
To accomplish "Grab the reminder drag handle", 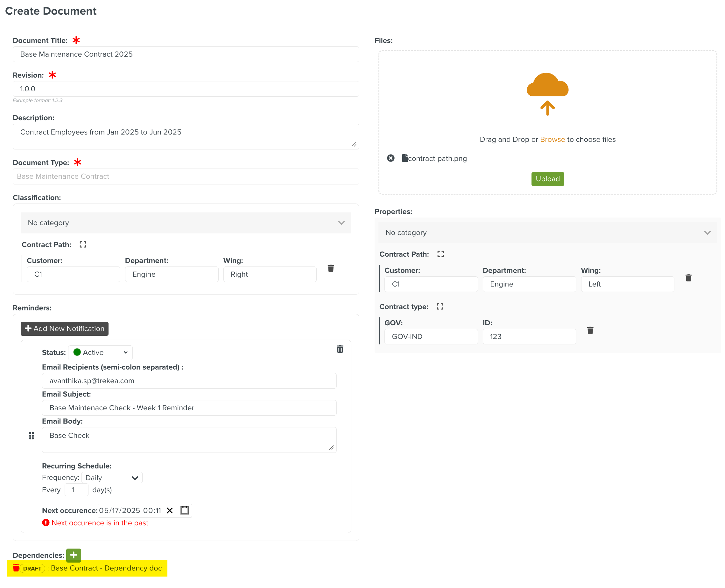I will [32, 436].
